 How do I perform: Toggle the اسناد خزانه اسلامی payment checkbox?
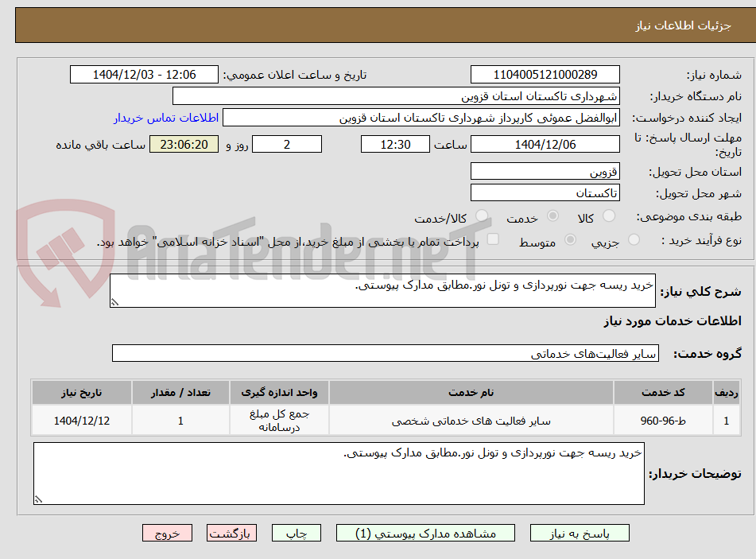click(493, 239)
